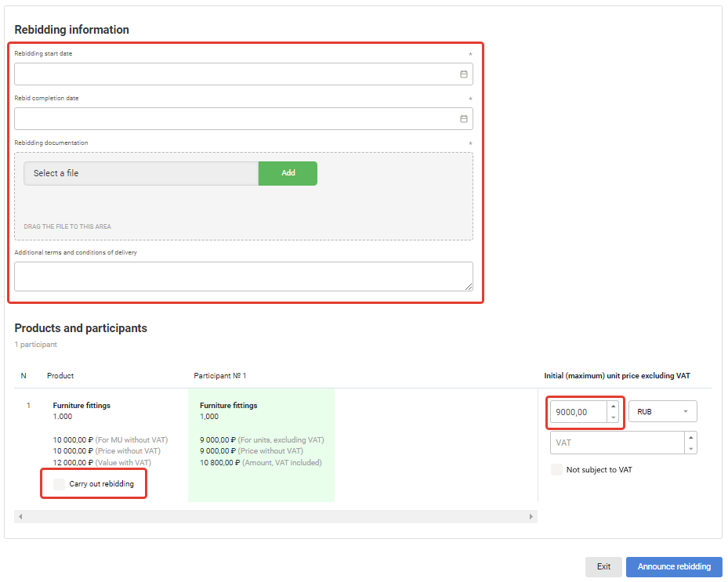The height and width of the screenshot is (582, 728).
Task: Decrease VAT value with down arrow
Action: tap(691, 448)
